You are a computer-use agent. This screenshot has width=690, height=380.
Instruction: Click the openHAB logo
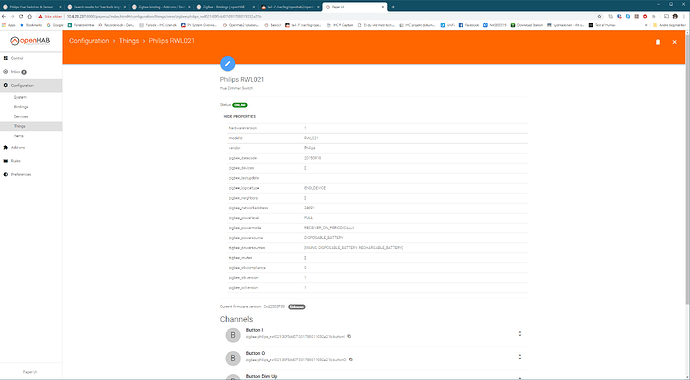30,41
